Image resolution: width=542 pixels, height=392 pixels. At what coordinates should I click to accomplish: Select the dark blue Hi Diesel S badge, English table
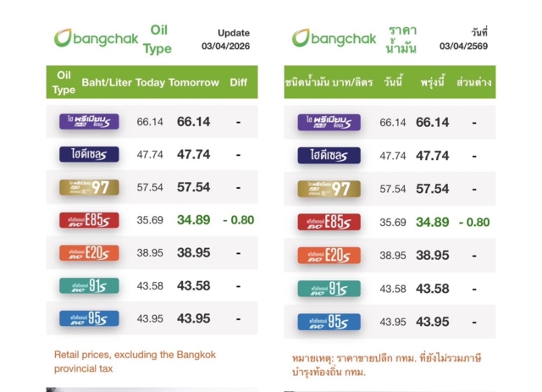89,155
